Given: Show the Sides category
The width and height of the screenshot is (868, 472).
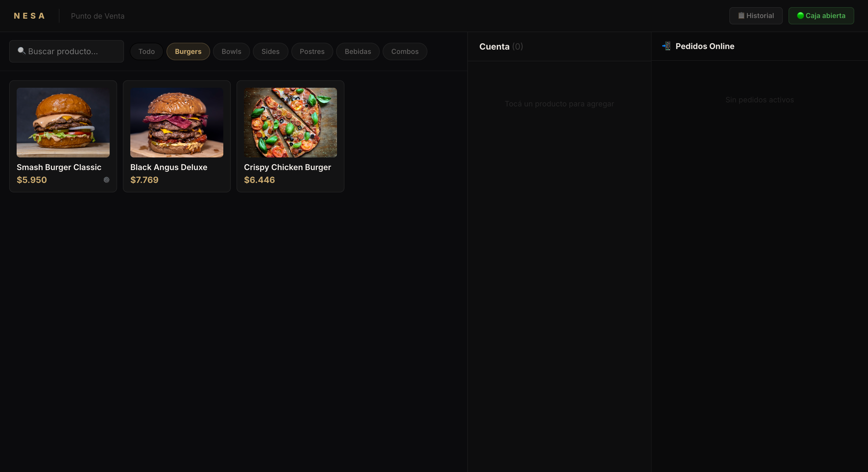Looking at the screenshot, I should click(x=270, y=52).
